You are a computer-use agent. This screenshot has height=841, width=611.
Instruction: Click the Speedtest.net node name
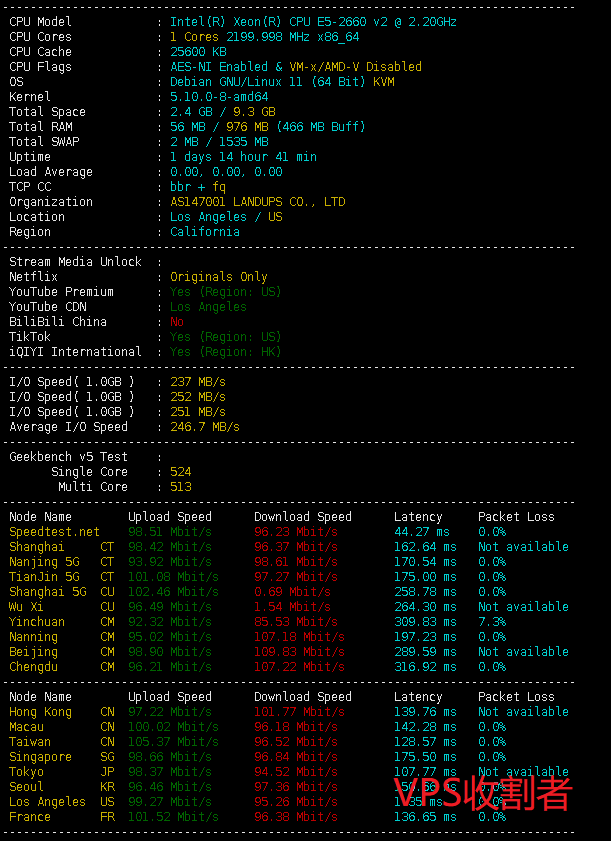click(55, 532)
